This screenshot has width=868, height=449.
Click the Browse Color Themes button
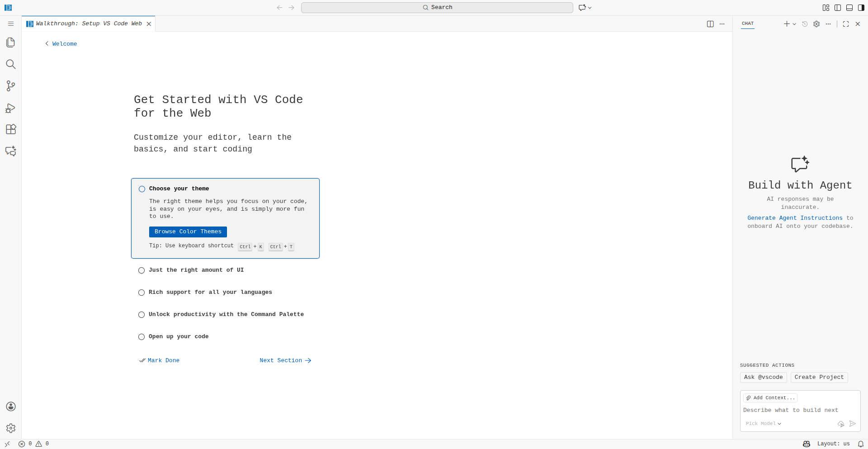188,232
